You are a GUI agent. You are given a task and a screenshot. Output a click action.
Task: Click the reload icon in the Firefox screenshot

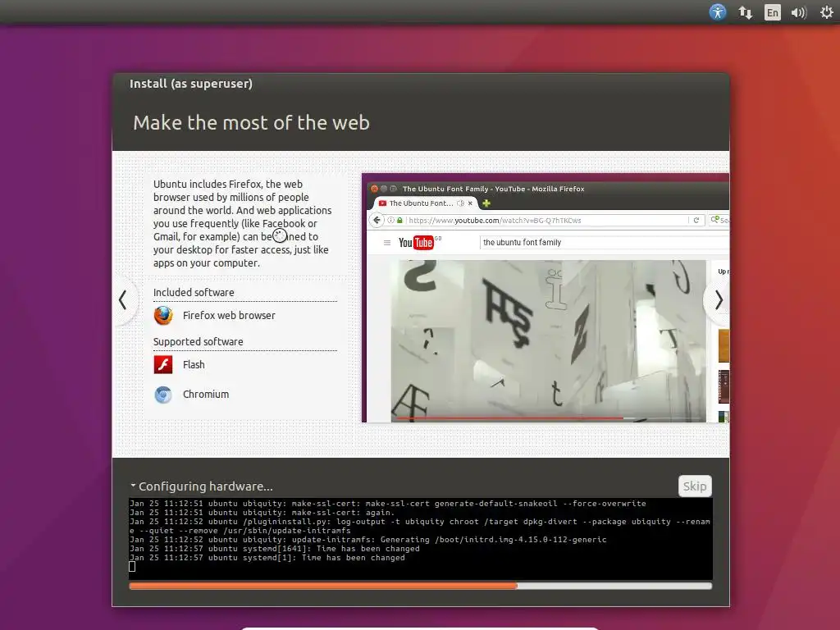pos(696,220)
